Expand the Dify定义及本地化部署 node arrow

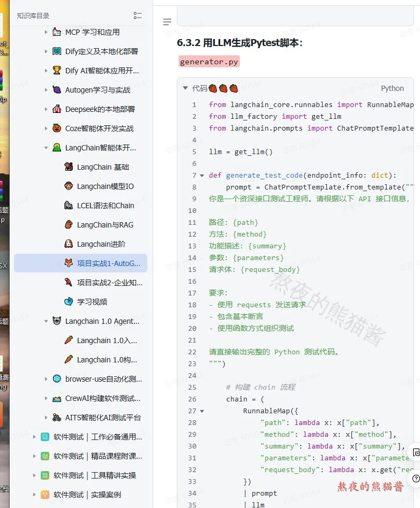pyautogui.click(x=46, y=51)
